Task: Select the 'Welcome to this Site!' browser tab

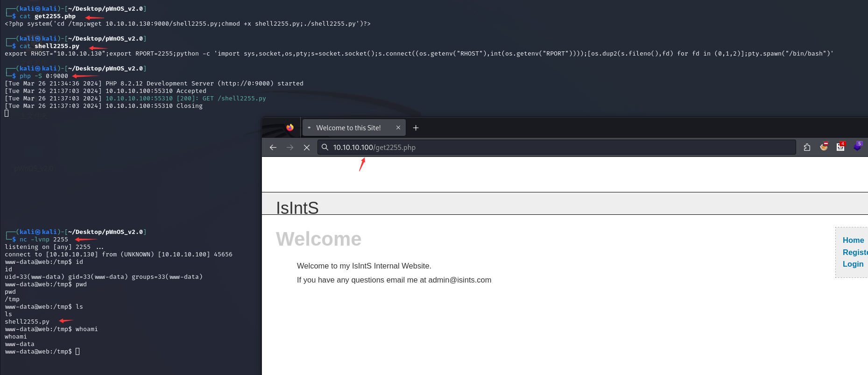Action: [x=354, y=127]
